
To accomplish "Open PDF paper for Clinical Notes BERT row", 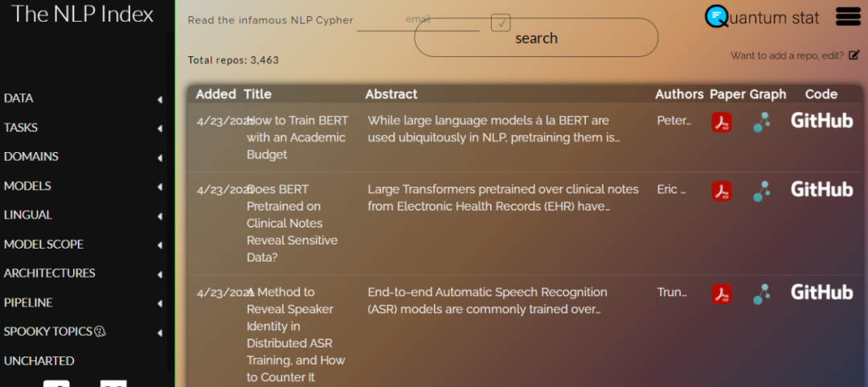I will point(721,191).
